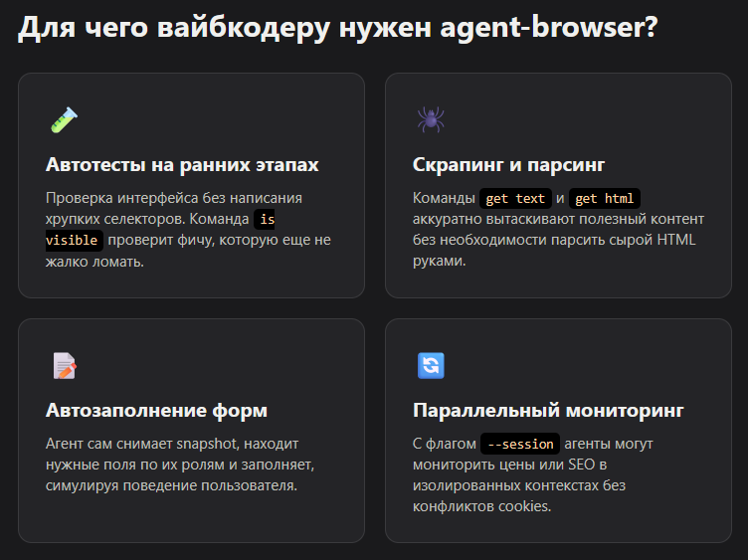Image resolution: width=748 pixels, height=560 pixels.
Task: Click the word "snapshot" in form description
Action: [209, 444]
